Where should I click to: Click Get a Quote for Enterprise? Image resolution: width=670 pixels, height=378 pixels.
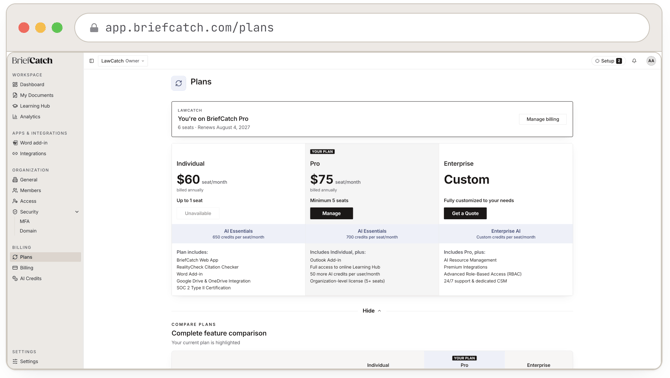tap(465, 213)
